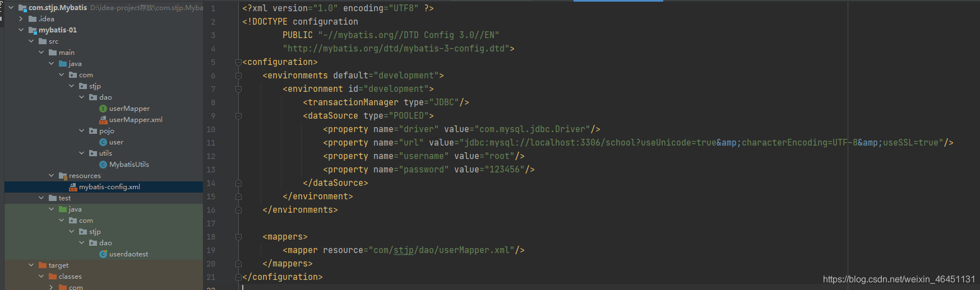Select the src folder label
The image size is (980, 290).
53,41
